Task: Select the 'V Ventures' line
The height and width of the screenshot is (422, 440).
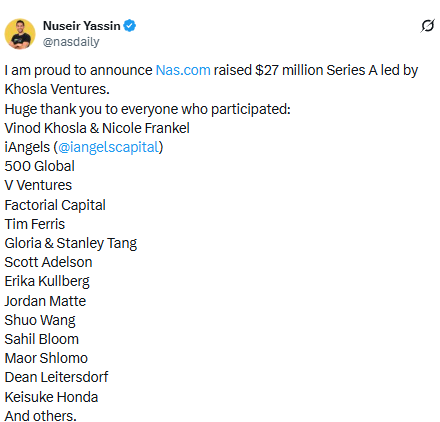Action: [38, 185]
